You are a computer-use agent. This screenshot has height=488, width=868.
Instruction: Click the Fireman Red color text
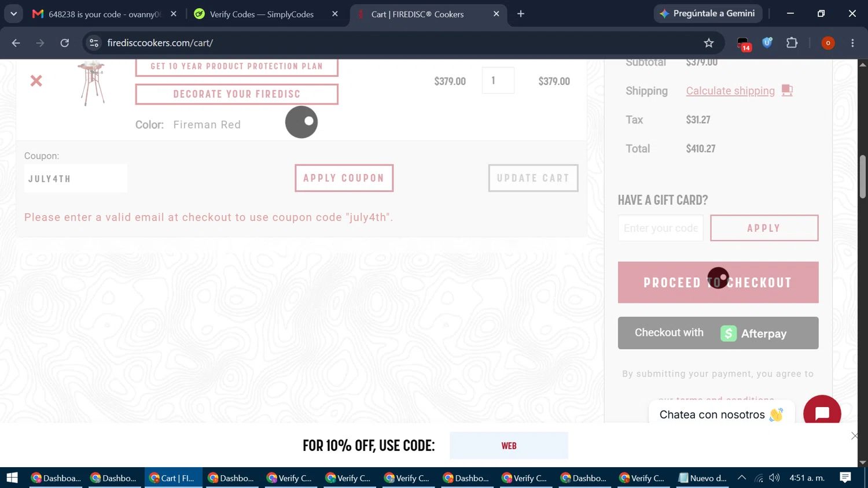[x=207, y=124]
